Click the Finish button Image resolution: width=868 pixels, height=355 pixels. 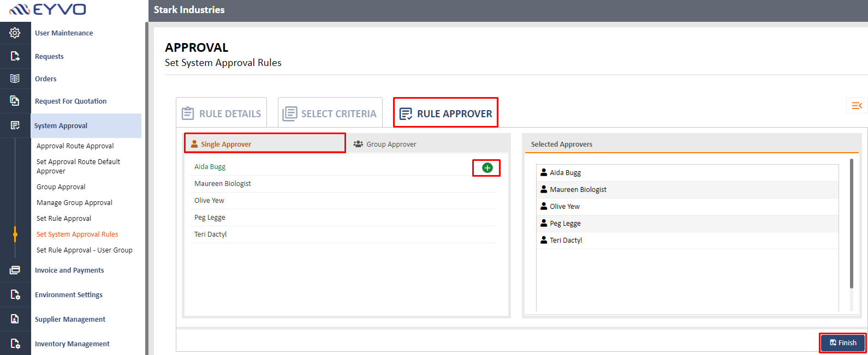click(x=843, y=342)
